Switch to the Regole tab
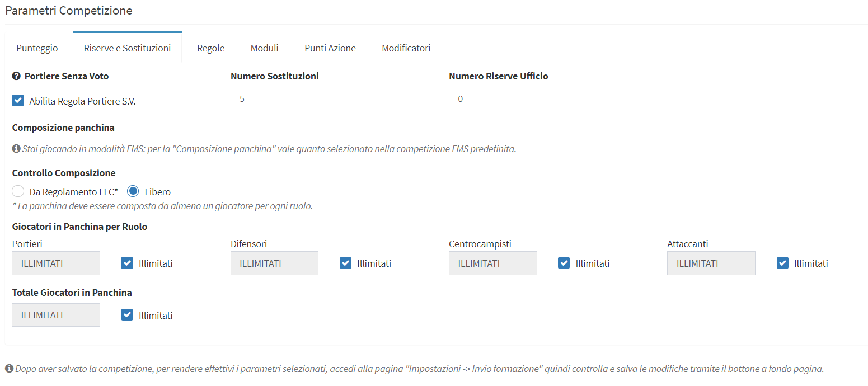This screenshot has width=868, height=386. pos(210,48)
